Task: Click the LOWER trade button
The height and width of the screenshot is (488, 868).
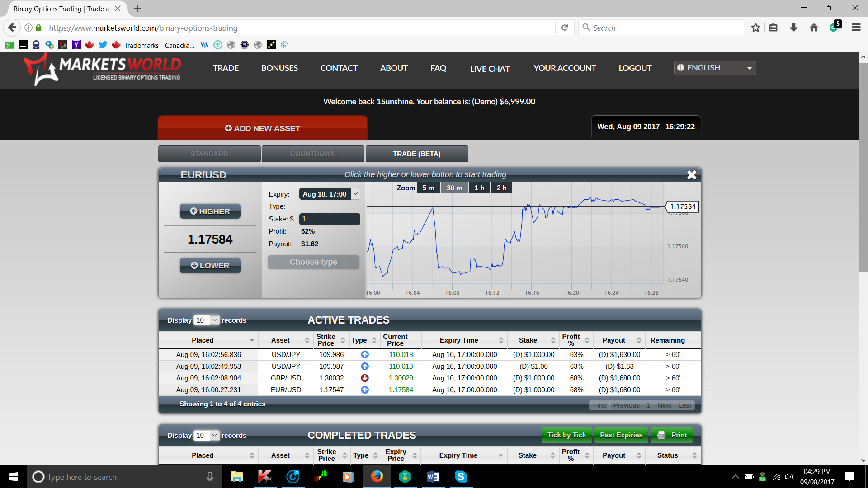Action: (210, 266)
